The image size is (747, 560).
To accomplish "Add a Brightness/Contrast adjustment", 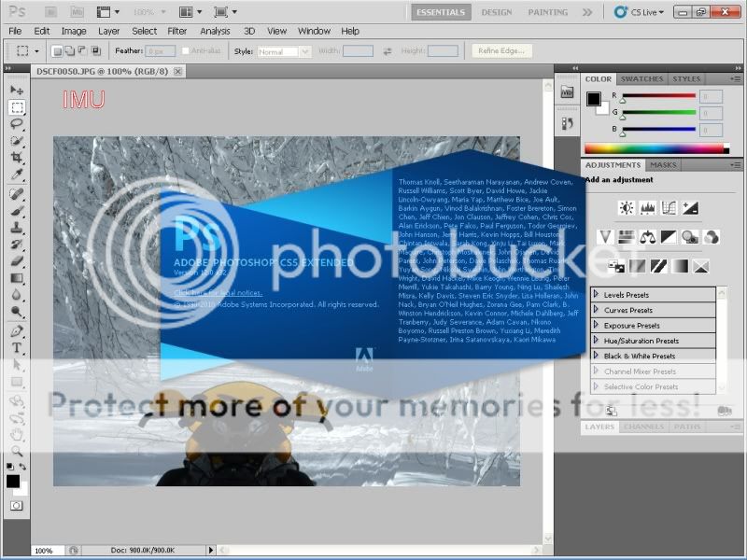I will (x=626, y=208).
